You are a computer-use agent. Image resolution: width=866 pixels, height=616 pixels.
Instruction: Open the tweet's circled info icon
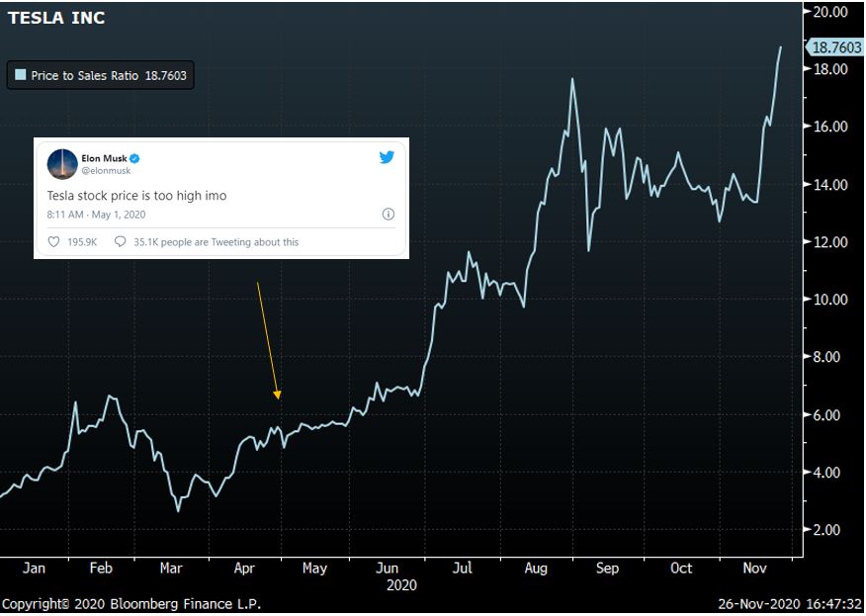(x=388, y=214)
